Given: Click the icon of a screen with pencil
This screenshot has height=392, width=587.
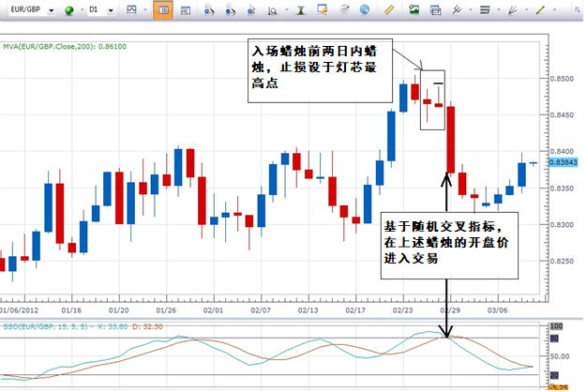Looking at the screenshot, I should pos(322,10).
